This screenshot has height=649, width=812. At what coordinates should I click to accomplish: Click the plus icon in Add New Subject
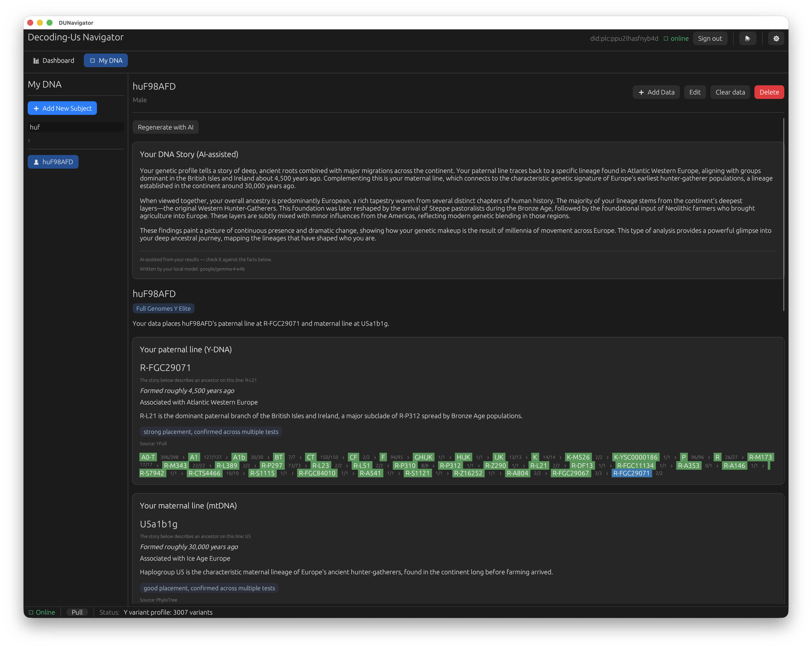click(36, 109)
